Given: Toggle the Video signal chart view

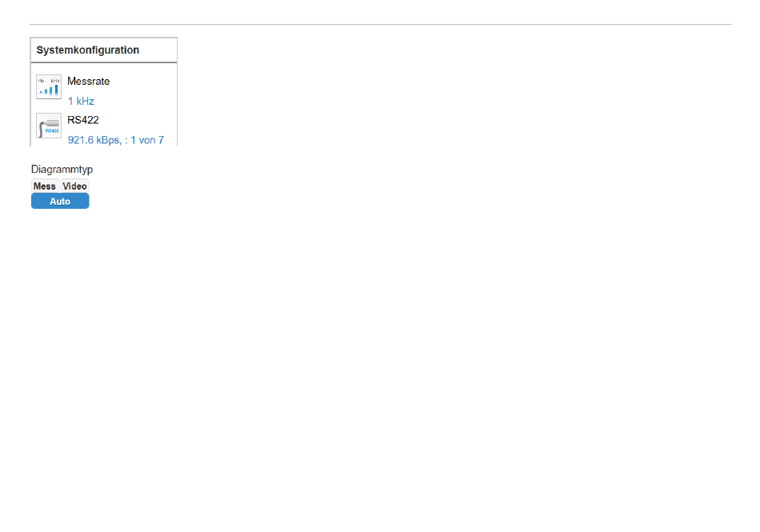Looking at the screenshot, I should pyautogui.click(x=74, y=186).
